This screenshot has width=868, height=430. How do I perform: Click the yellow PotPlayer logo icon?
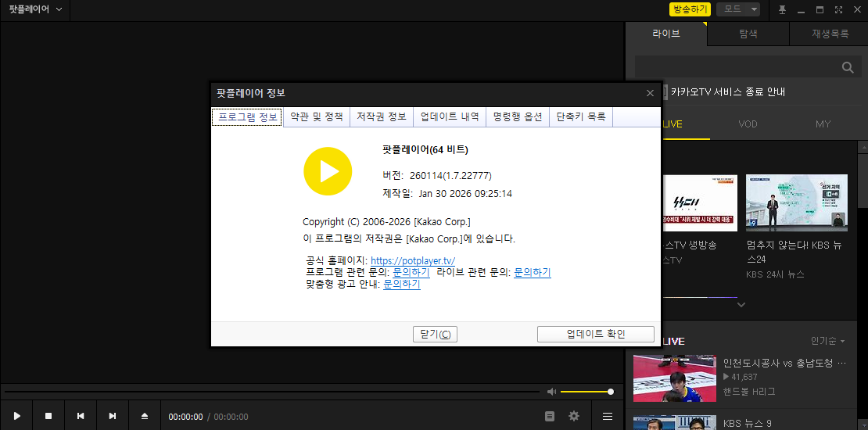[x=328, y=171]
